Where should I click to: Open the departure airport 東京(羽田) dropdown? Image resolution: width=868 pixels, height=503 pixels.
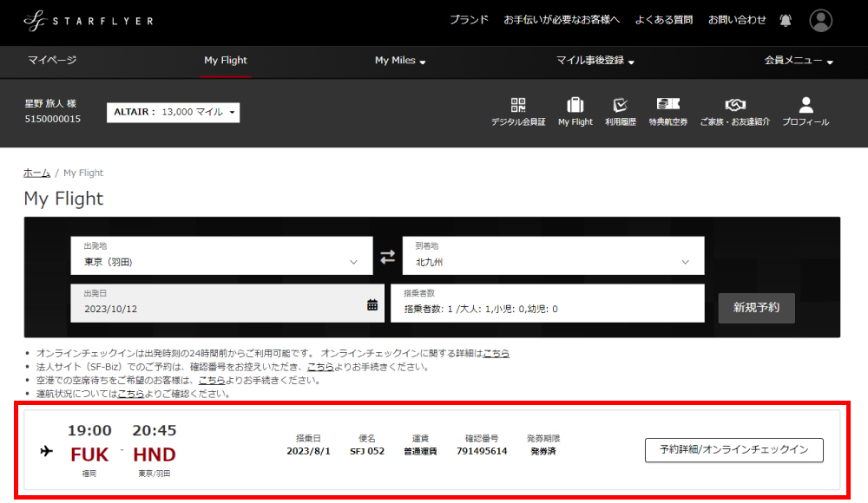(221, 256)
